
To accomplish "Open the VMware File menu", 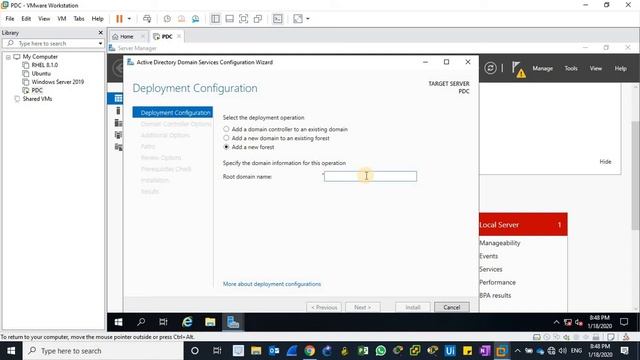I will click(x=10, y=19).
